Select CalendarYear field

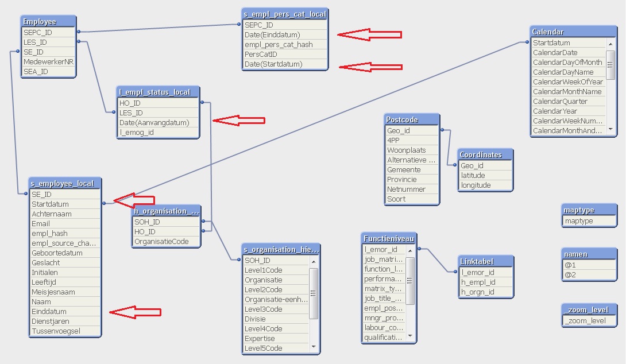click(x=569, y=111)
